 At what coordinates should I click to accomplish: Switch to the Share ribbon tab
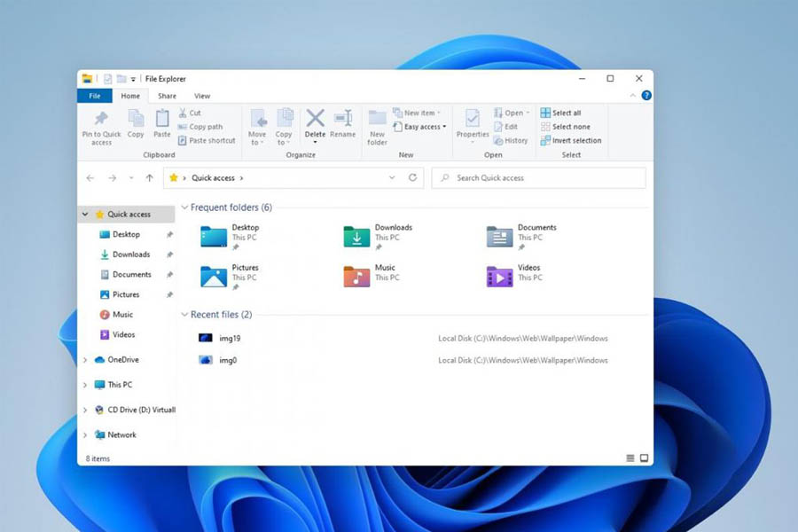(x=167, y=96)
